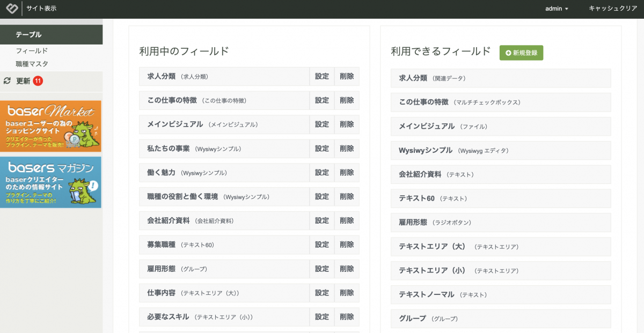Click the 新規登録 green button
Image resolution: width=644 pixels, height=333 pixels.
(521, 53)
